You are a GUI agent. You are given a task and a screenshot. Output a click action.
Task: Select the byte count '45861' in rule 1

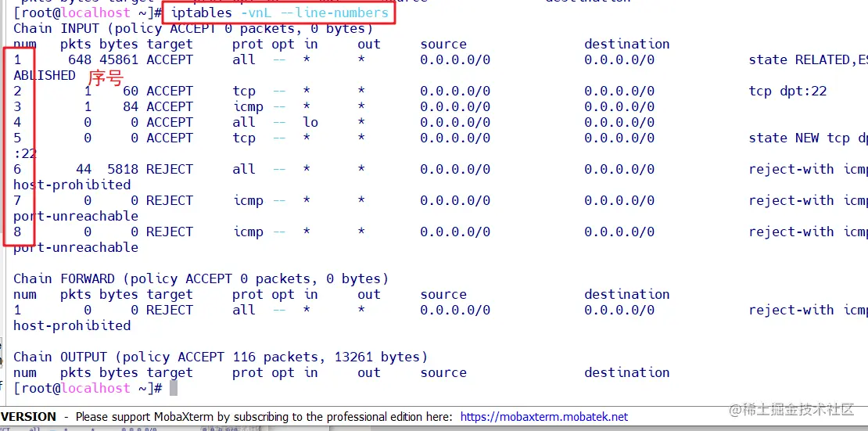pyautogui.click(x=118, y=59)
